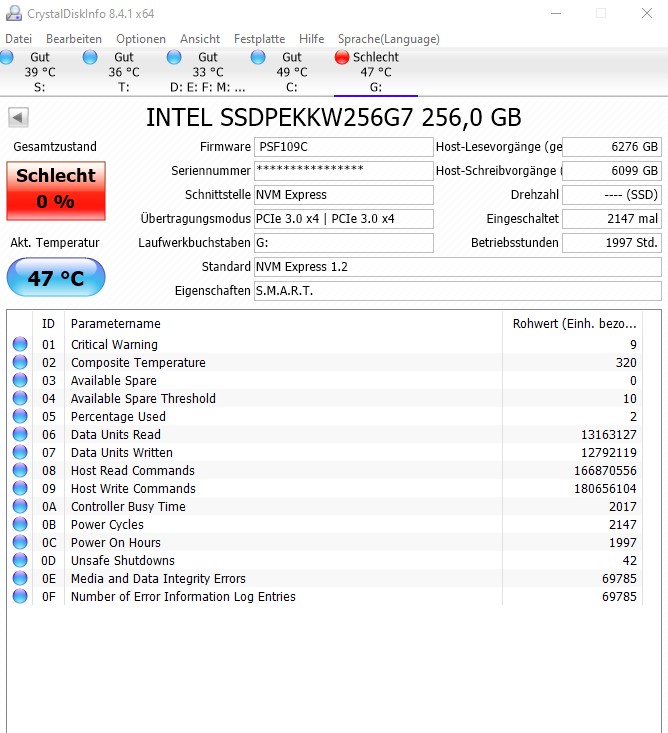This screenshot has height=733, width=668.
Task: Click the Parametername column header
Action: click(283, 323)
